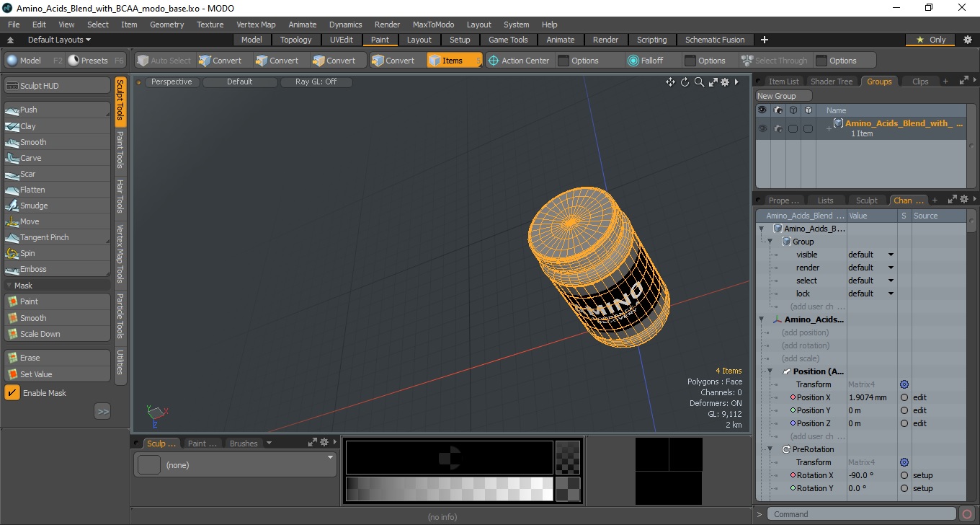The width and height of the screenshot is (980, 525).
Task: Collapse the Mask section triangle
Action: 9,286
